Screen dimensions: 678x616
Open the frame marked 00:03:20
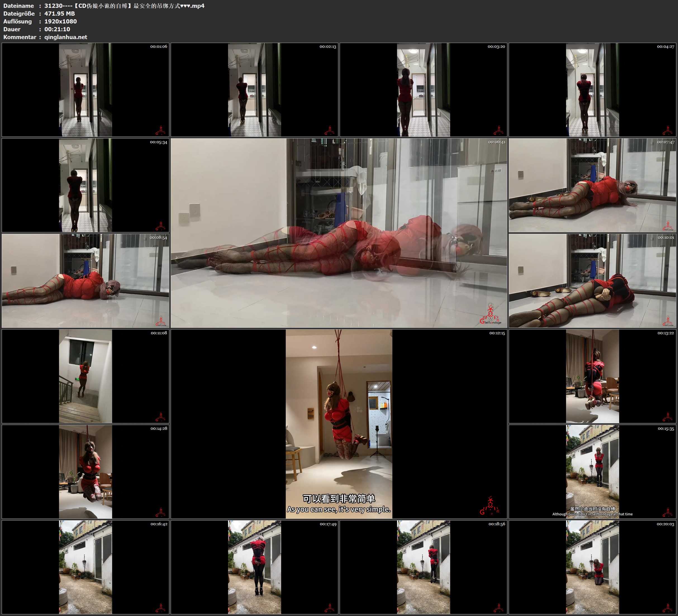pos(424,89)
